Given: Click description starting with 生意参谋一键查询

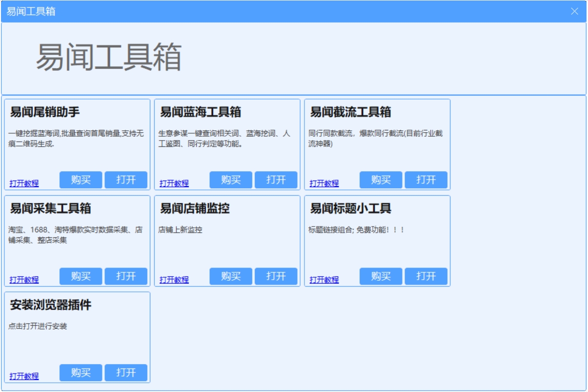Looking at the screenshot, I should coord(224,139).
